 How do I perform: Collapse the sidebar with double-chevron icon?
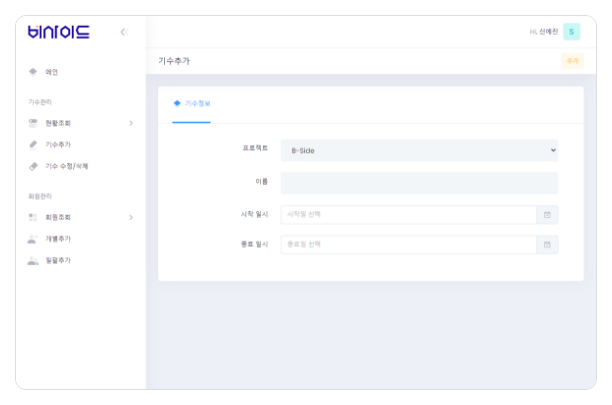tap(123, 32)
